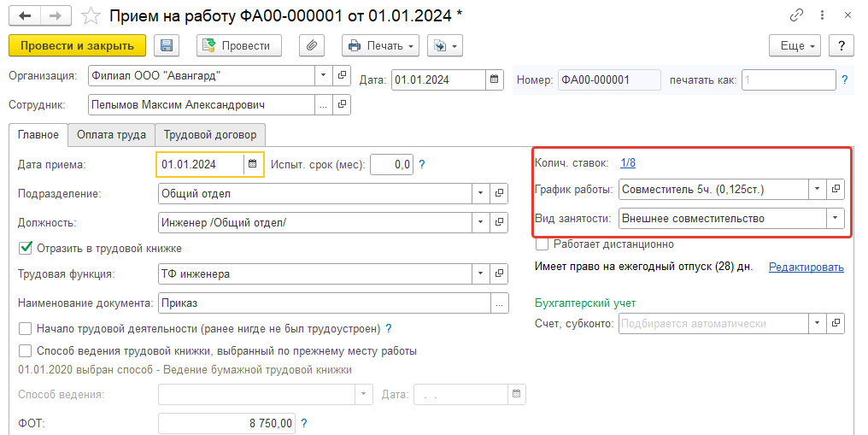
Task: Open calendar picker for Дата приема
Action: pyautogui.click(x=252, y=164)
